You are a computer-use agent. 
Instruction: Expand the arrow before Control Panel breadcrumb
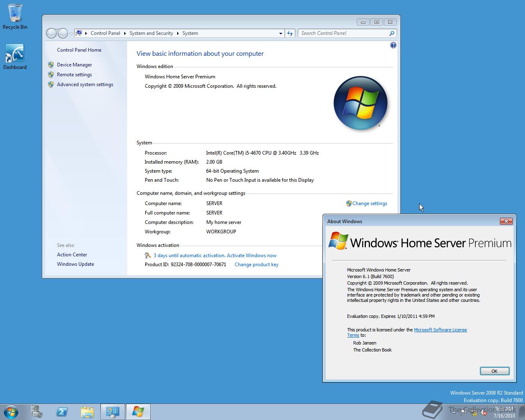tap(86, 33)
